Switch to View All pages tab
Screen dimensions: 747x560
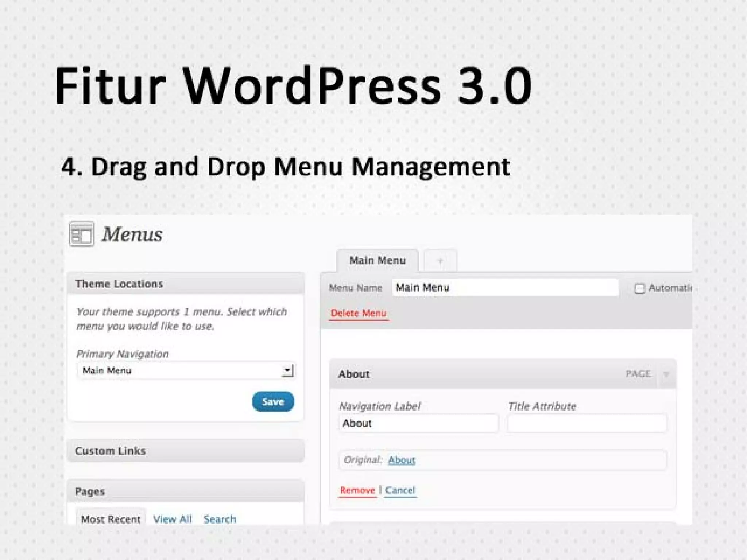click(x=173, y=519)
